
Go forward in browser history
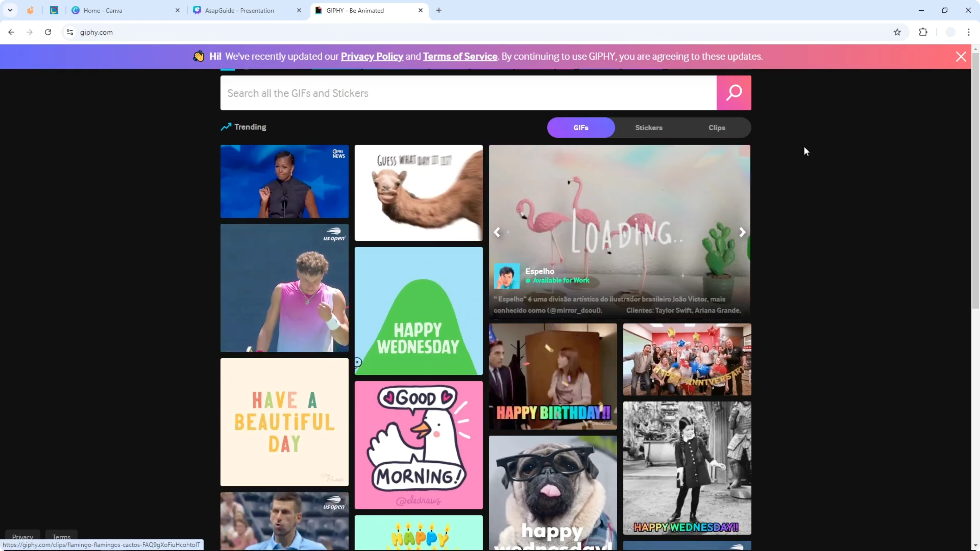pos(29,32)
